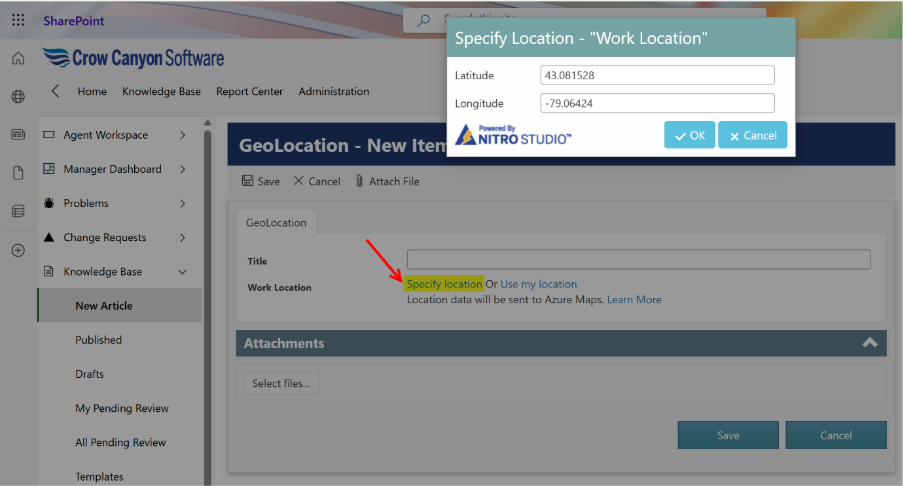
Task: Select the GeoLocation tab
Action: [x=276, y=223]
